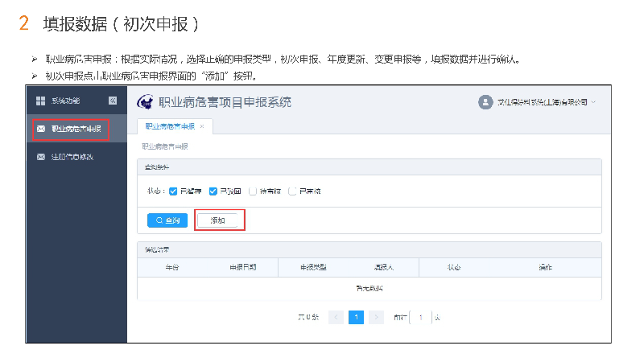
Task: Check the 已审核 status checkbox
Action: coord(292,191)
